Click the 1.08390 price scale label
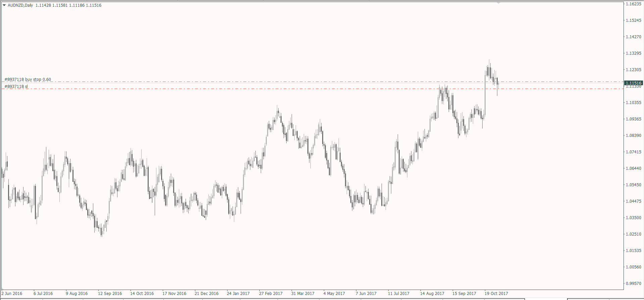This screenshot has width=644, height=300. coord(634,136)
